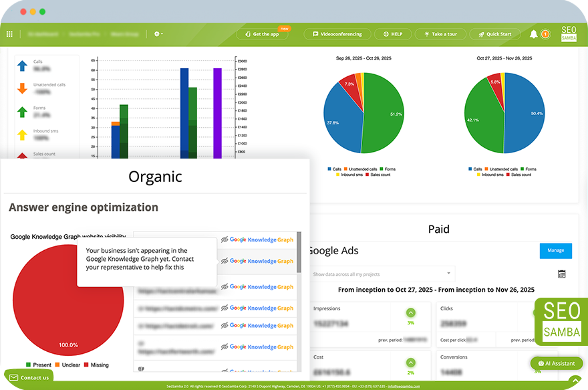588x390 pixels.
Task: Expand the Show data across all my projects dropdown
Action: tap(382, 274)
